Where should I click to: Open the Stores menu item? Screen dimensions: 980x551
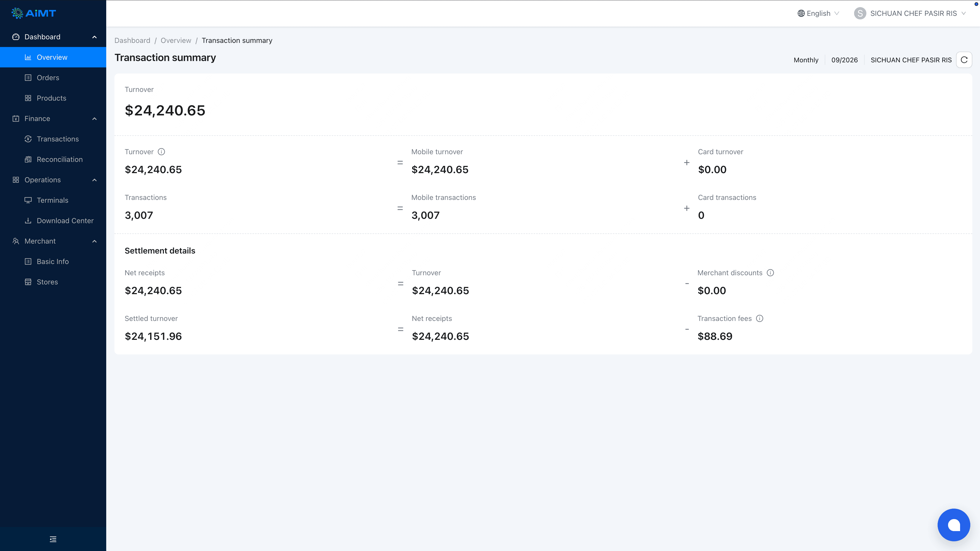click(x=53, y=282)
